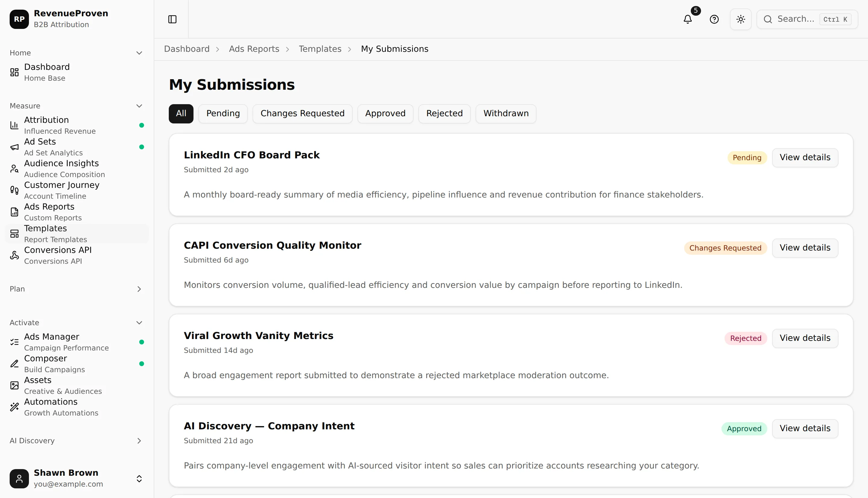
Task: Open the help question-mark icon
Action: pos(714,19)
